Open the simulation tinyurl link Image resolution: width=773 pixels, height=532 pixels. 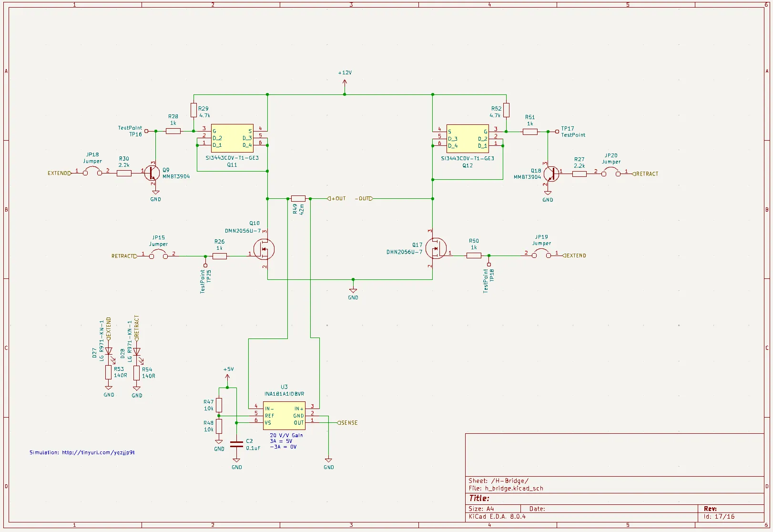(x=97, y=452)
